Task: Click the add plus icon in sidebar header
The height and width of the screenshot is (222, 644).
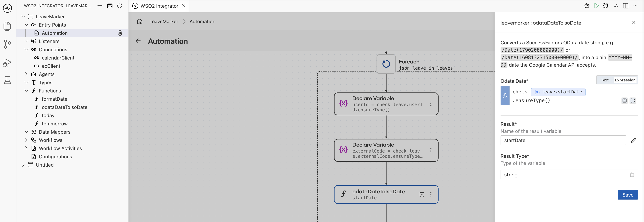Action: (x=100, y=6)
